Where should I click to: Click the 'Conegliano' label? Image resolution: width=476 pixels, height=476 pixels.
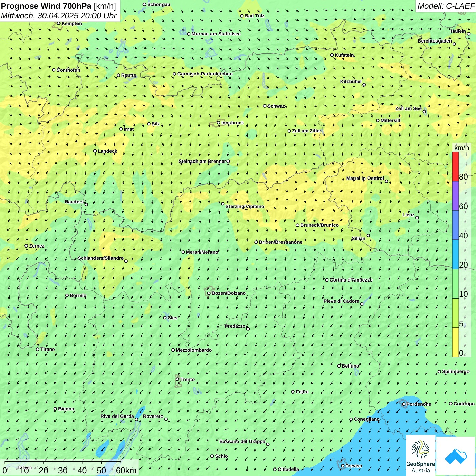click(x=367, y=419)
